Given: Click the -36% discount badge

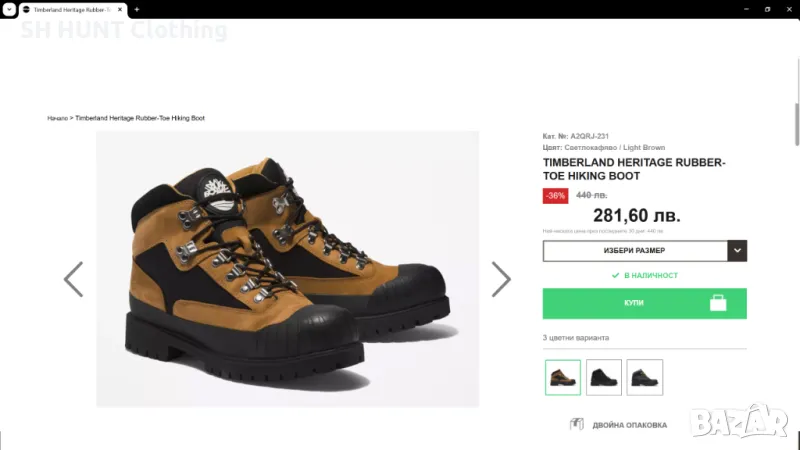Looking at the screenshot, I should [555, 195].
